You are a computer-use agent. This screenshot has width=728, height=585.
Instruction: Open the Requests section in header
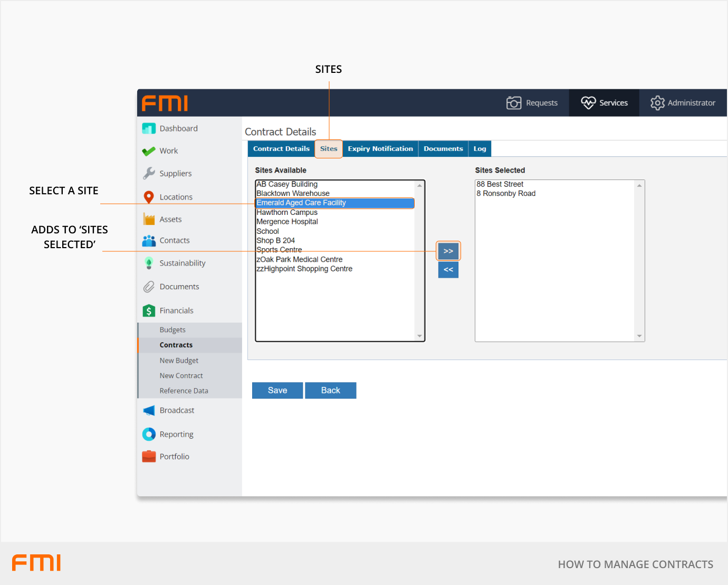pyautogui.click(x=532, y=103)
